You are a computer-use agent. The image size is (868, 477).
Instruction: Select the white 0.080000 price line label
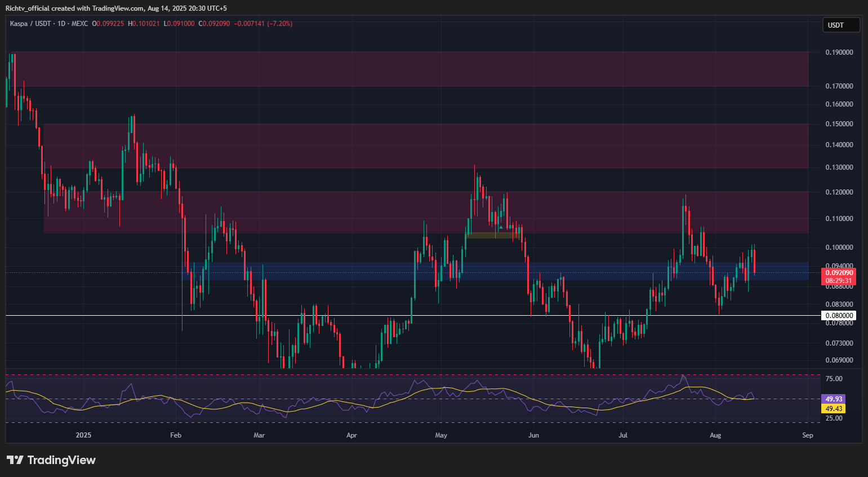839,316
